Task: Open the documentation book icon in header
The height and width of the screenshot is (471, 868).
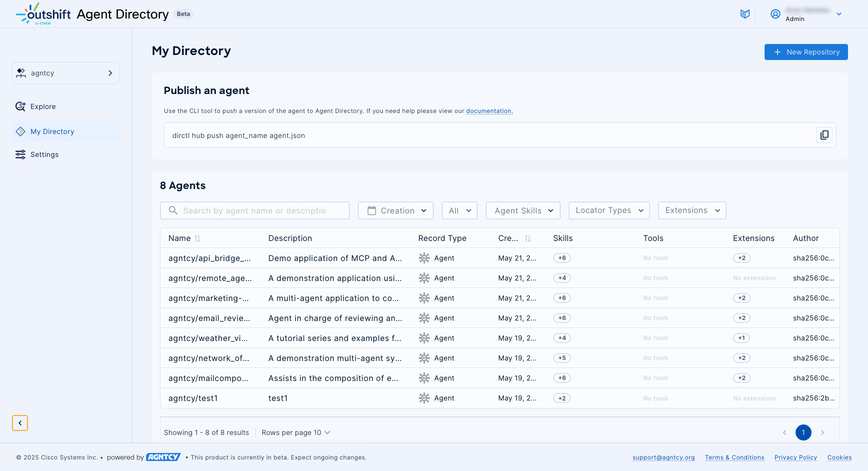Action: [x=745, y=14]
